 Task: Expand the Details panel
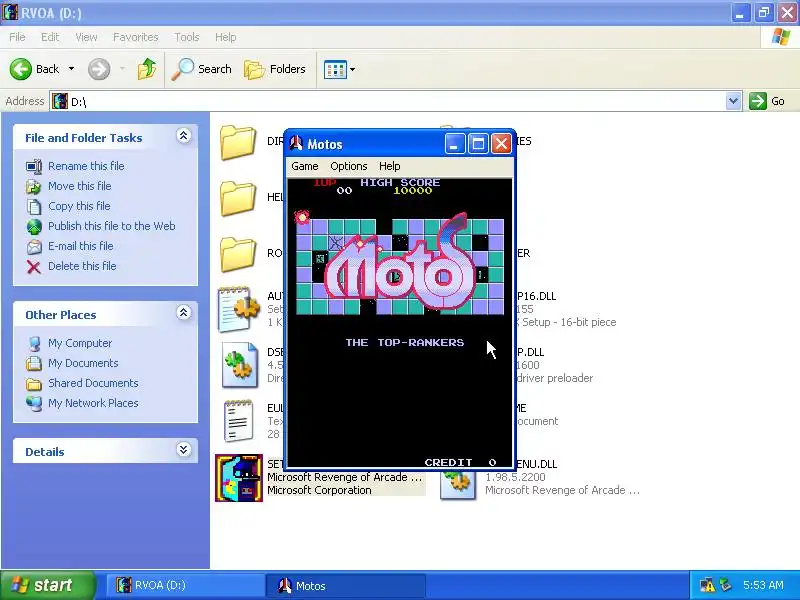coord(184,449)
